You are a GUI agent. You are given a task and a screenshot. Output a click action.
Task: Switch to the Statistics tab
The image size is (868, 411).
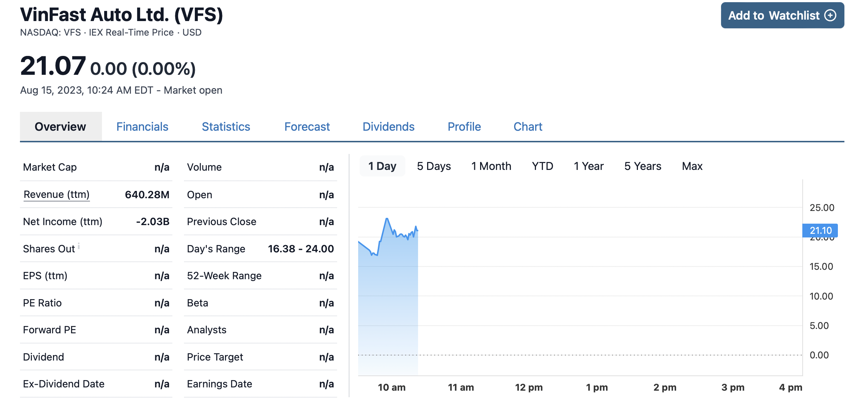click(226, 127)
